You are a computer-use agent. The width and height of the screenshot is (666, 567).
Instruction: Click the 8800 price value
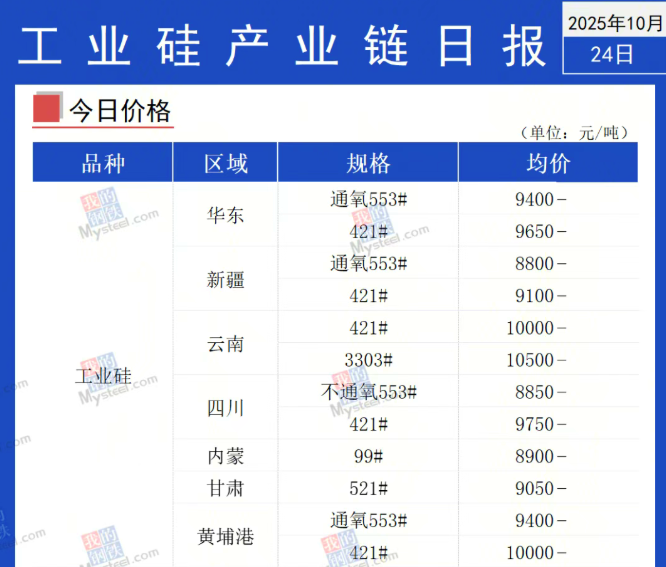tap(534, 263)
